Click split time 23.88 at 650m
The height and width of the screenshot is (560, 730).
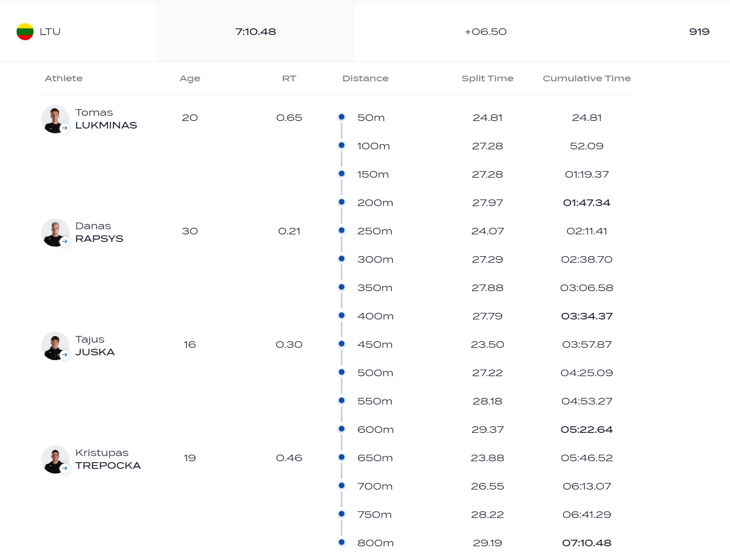point(488,458)
